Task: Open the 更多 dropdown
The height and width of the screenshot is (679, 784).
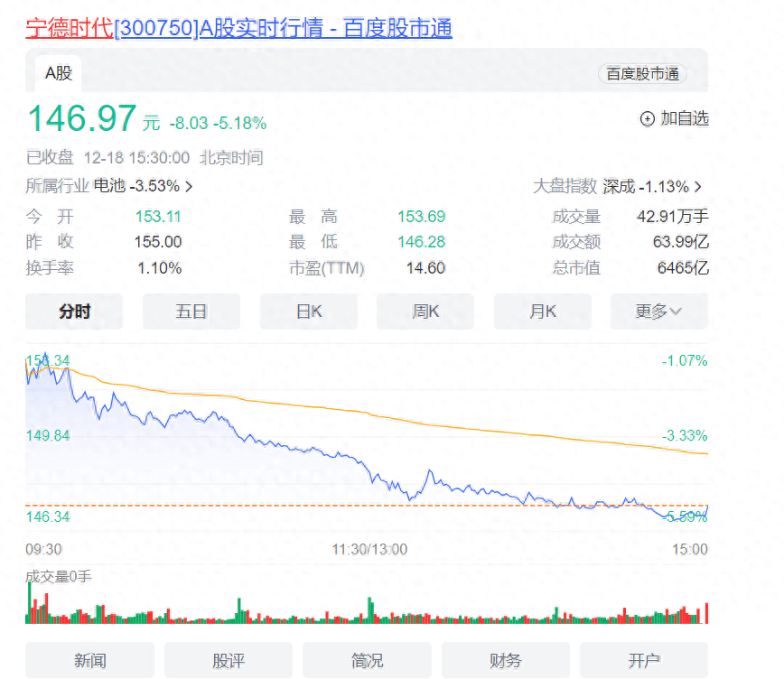Action: tap(659, 312)
